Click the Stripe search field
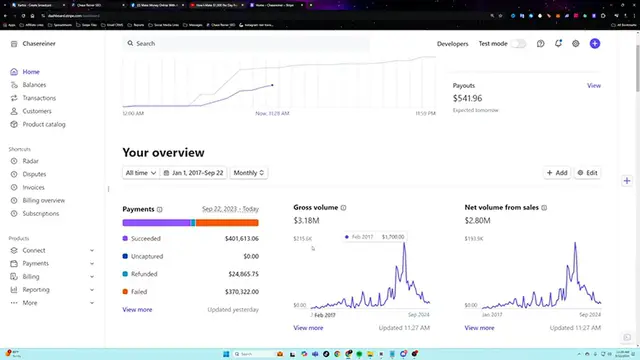 point(246,43)
